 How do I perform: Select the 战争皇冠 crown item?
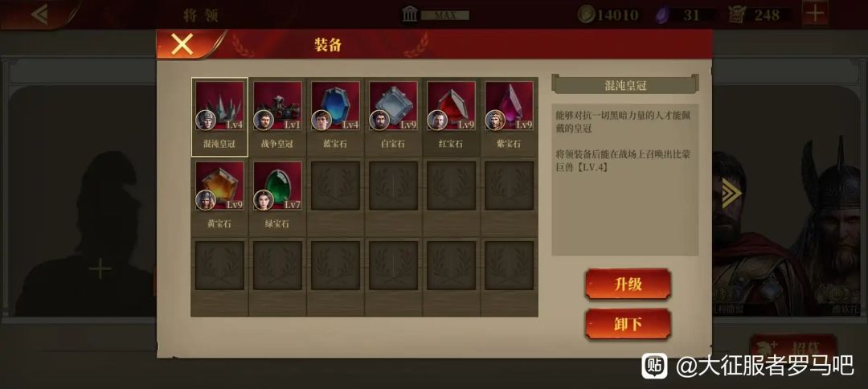click(x=276, y=117)
